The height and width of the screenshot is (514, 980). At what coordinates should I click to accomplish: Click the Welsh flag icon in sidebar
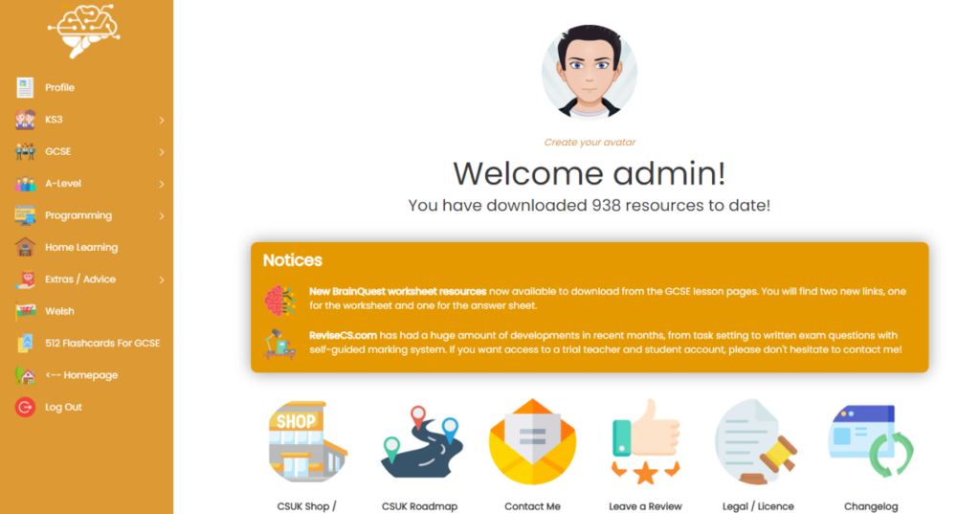25,311
